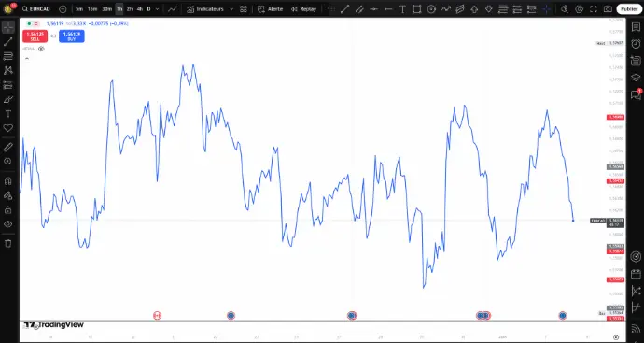Switch to the 15m timeframe
644x343 pixels.
[x=92, y=9]
